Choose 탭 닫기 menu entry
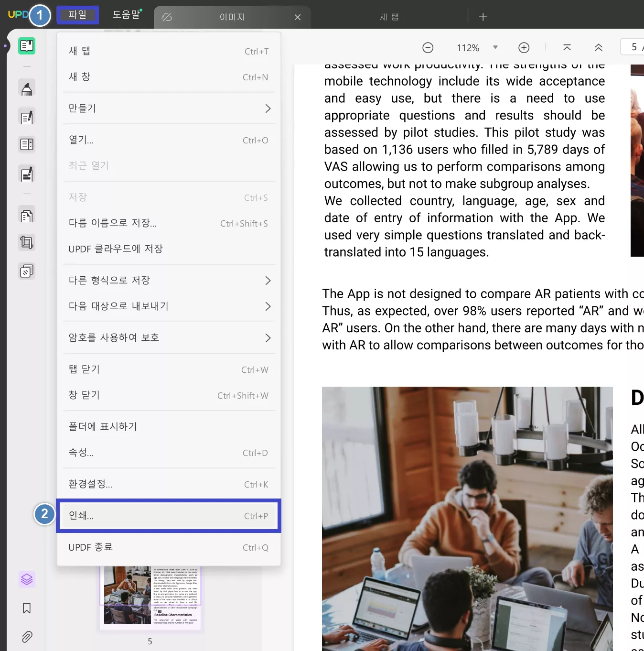The height and width of the screenshot is (651, 644). [x=169, y=369]
